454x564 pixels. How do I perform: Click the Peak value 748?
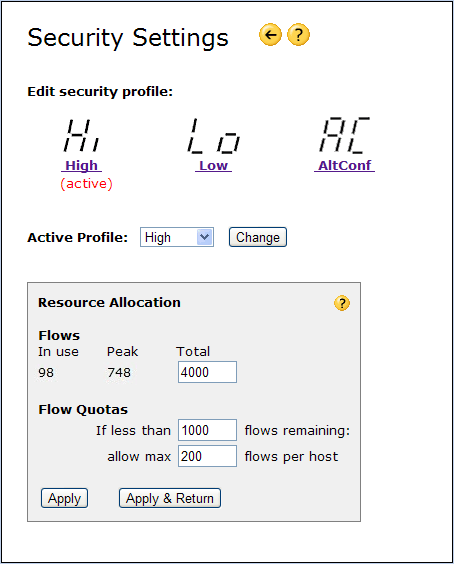click(119, 372)
